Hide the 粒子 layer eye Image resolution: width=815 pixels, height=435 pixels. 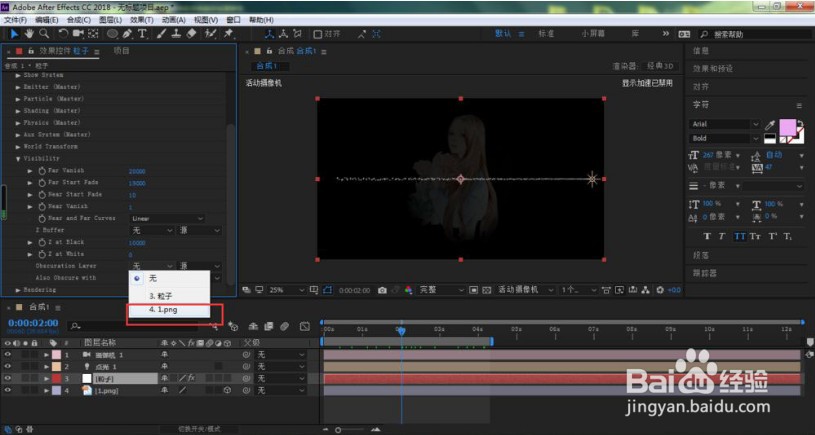(x=7, y=378)
